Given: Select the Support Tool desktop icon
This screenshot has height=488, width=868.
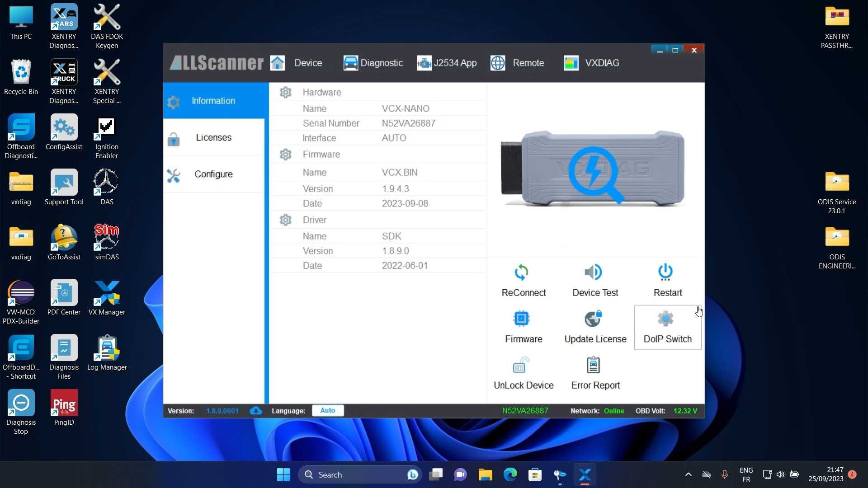Looking at the screenshot, I should coord(64,188).
